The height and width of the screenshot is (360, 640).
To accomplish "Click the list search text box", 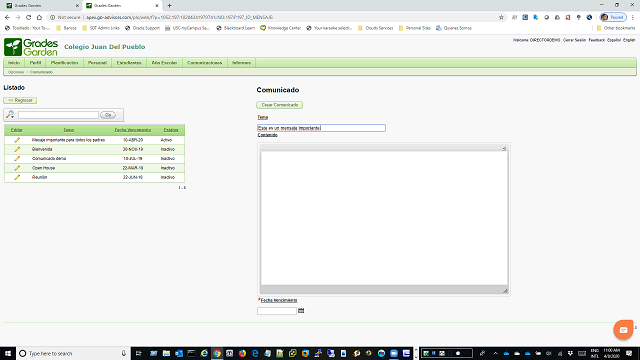I will click(x=58, y=115).
